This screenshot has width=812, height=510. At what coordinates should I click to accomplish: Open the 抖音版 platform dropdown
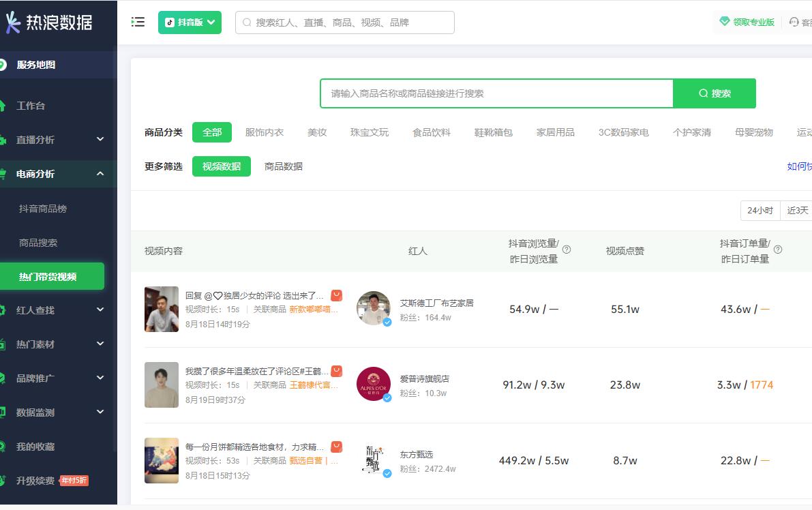pyautogui.click(x=190, y=22)
